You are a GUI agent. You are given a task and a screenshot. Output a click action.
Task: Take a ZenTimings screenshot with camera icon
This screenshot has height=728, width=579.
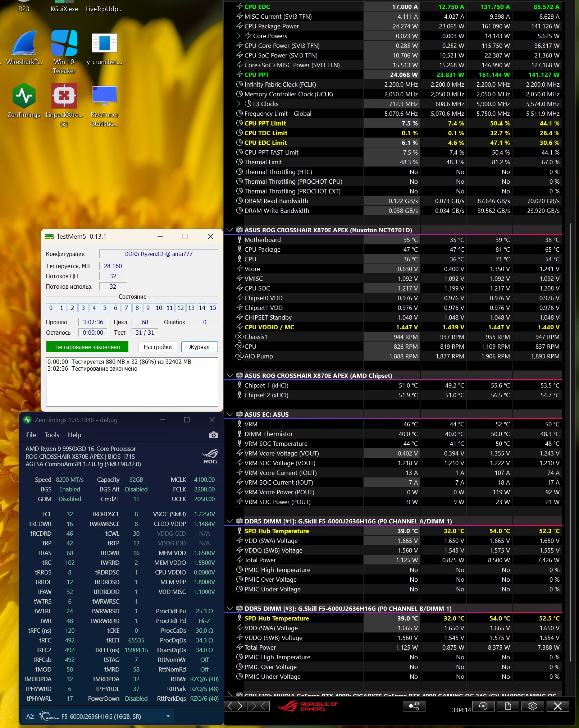[x=213, y=435]
